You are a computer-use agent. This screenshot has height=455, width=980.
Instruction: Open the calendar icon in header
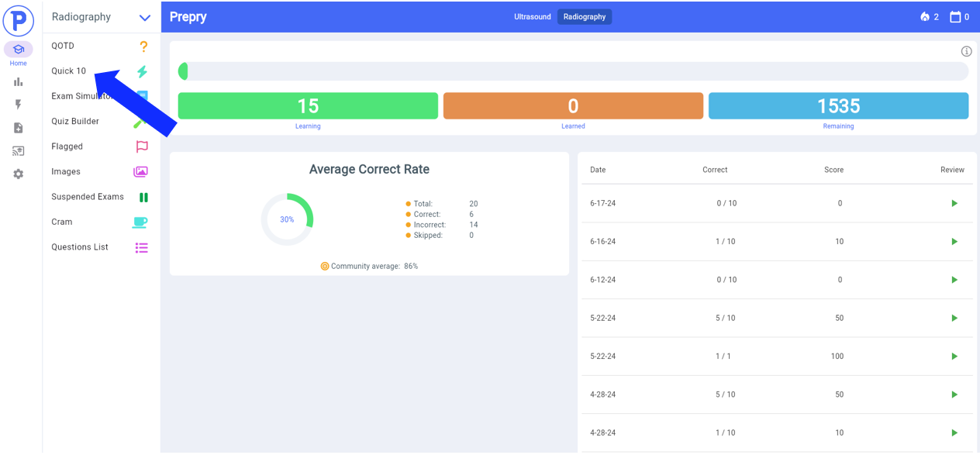[x=955, y=17]
